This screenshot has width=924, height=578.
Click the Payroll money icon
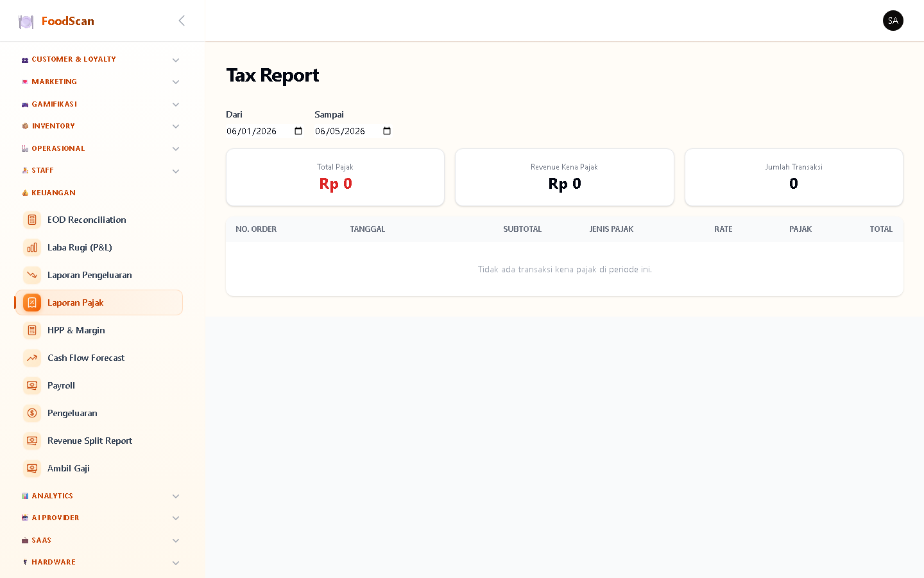tap(32, 385)
